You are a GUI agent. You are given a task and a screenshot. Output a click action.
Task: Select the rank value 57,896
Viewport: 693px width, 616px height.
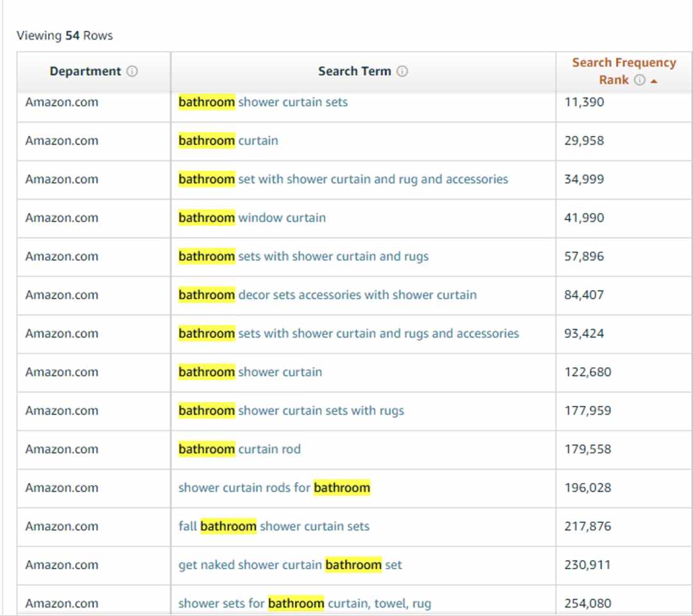[584, 256]
